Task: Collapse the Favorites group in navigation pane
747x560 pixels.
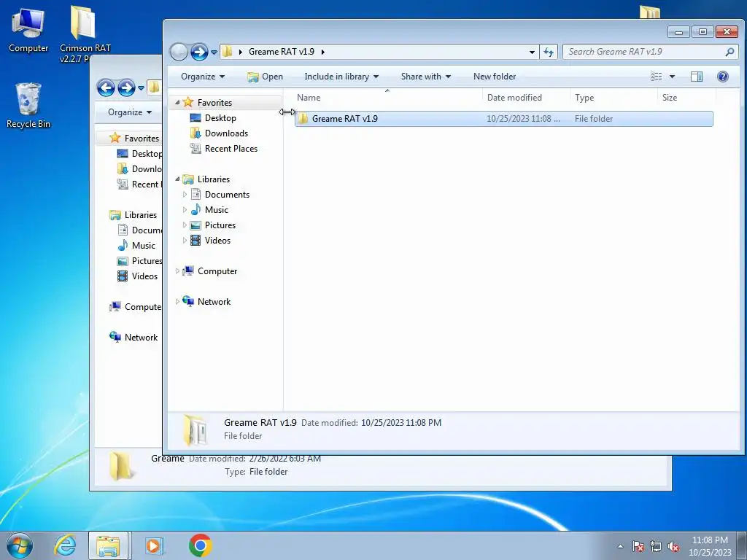Action: (177, 102)
